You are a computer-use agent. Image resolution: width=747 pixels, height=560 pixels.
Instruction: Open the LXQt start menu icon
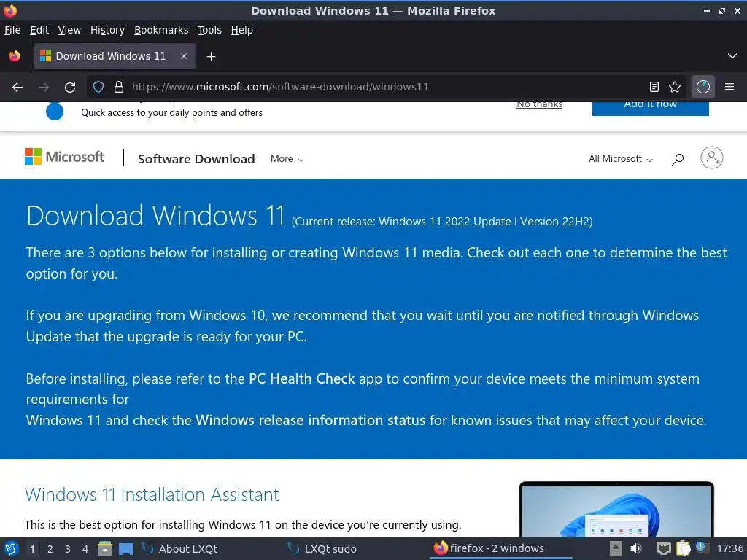(x=12, y=548)
